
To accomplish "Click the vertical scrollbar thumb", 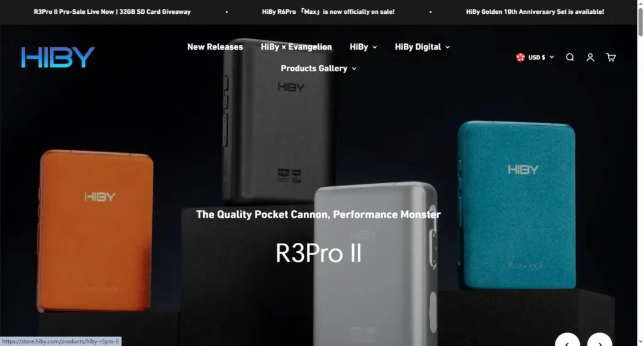I will point(640,21).
